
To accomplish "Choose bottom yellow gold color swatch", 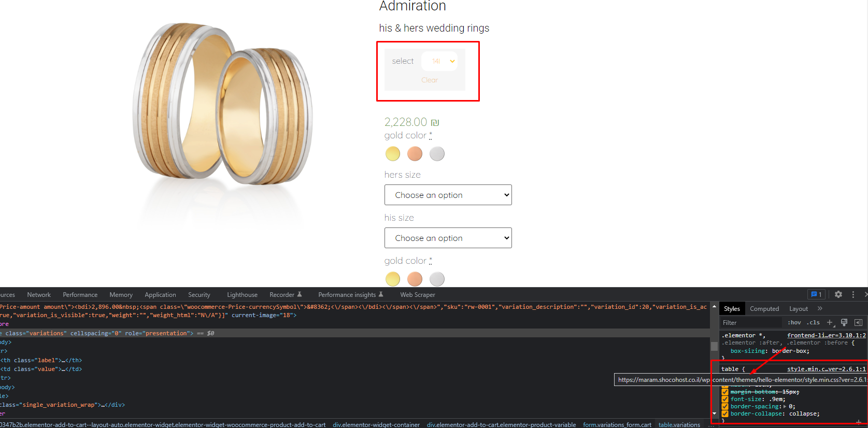I will 393,279.
